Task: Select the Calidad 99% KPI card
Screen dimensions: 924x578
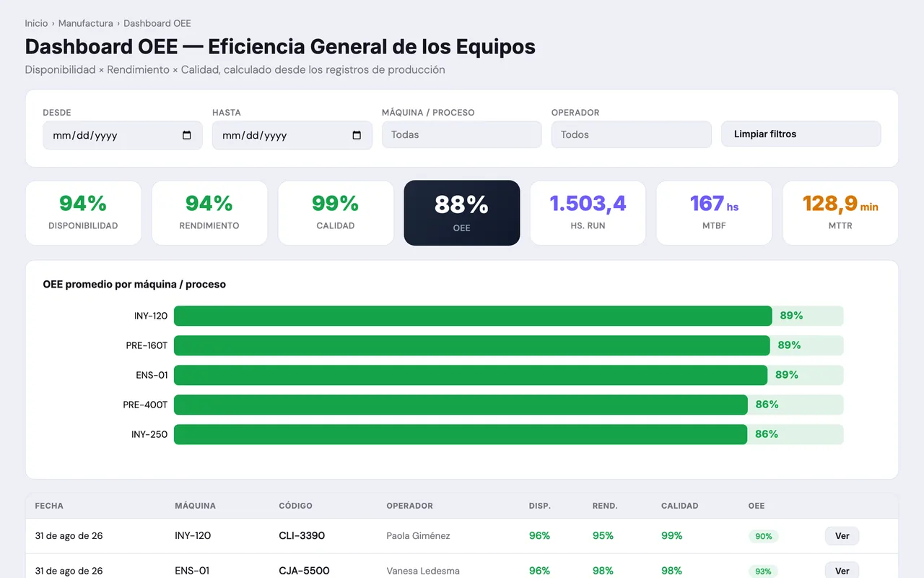Action: (336, 213)
